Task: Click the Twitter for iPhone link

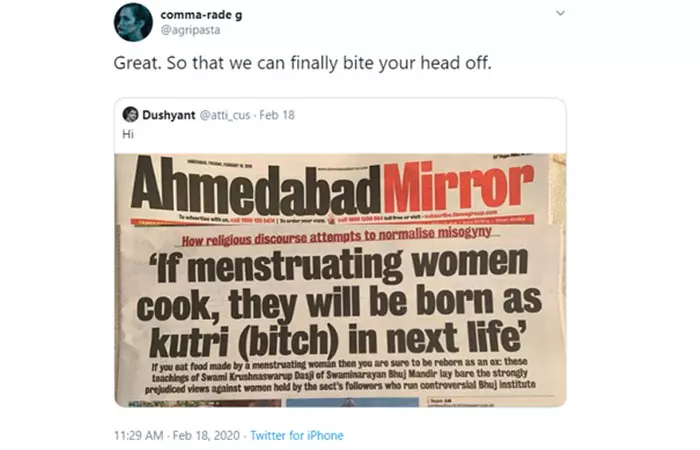Action: click(297, 435)
